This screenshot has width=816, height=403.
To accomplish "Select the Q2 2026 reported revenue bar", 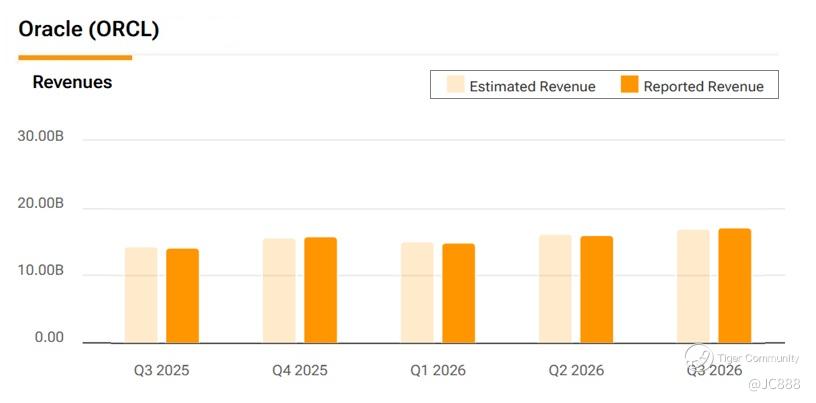I will pyautogui.click(x=597, y=289).
